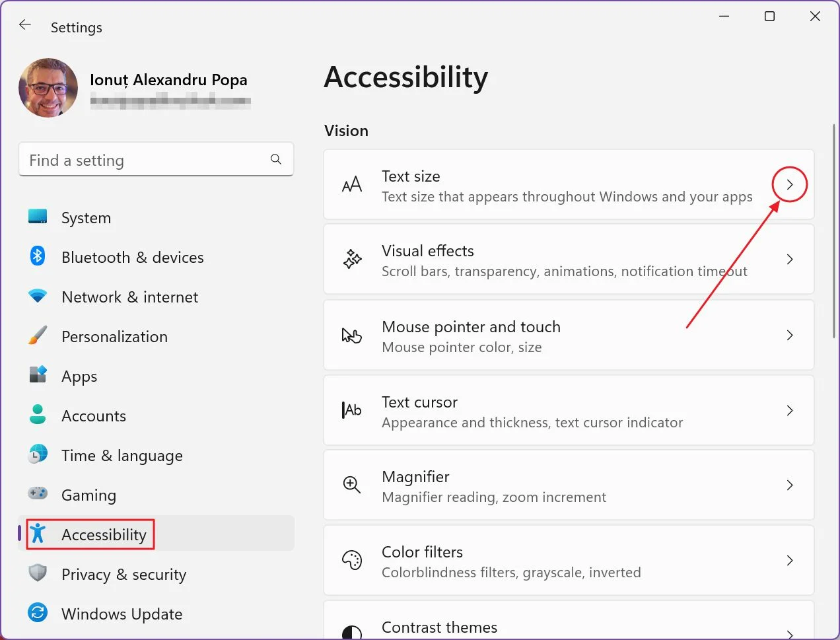
Task: Click the Network wifi icon
Action: [38, 296]
